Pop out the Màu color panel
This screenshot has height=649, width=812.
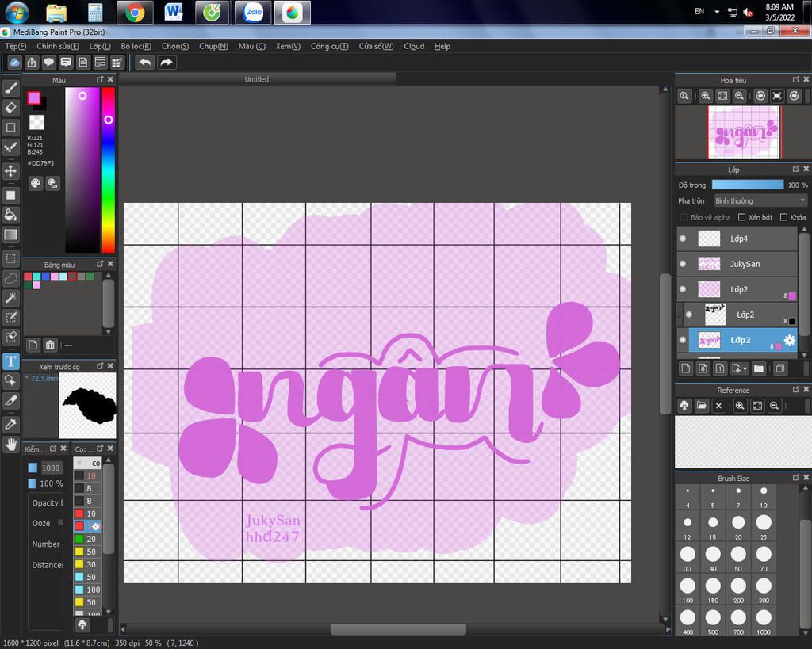(x=100, y=80)
